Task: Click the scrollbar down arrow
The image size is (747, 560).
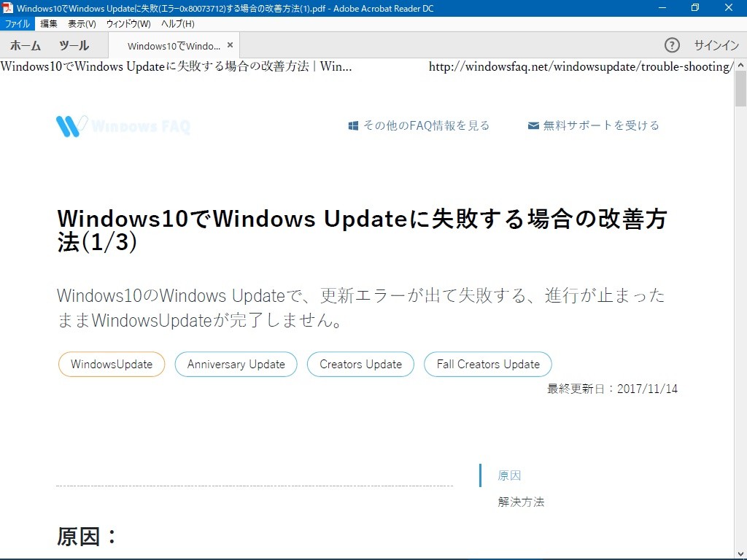Action: click(x=741, y=553)
